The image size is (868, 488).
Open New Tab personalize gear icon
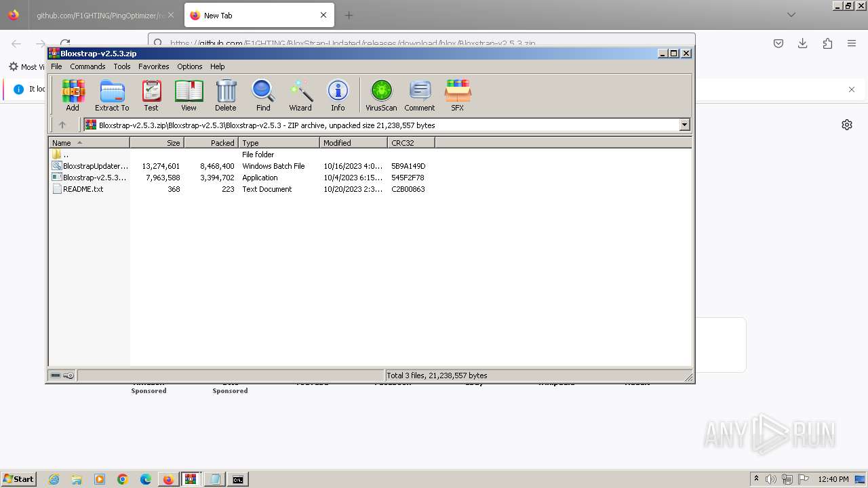point(847,125)
